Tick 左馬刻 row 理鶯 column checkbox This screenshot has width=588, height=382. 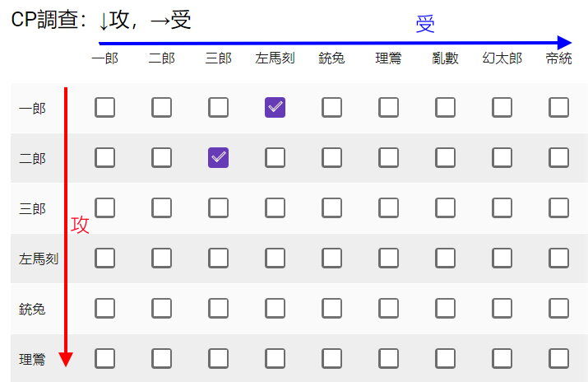388,259
